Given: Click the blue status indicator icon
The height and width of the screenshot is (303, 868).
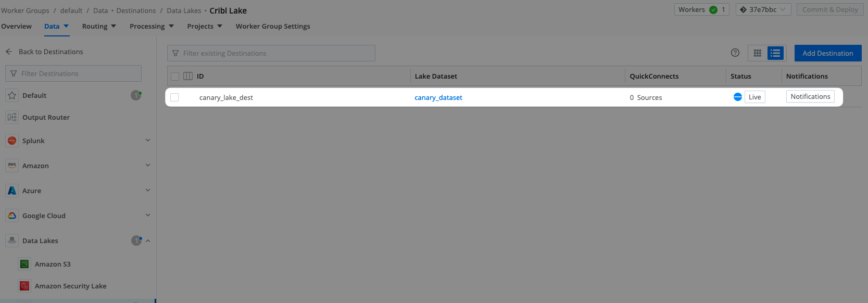Looking at the screenshot, I should 737,97.
